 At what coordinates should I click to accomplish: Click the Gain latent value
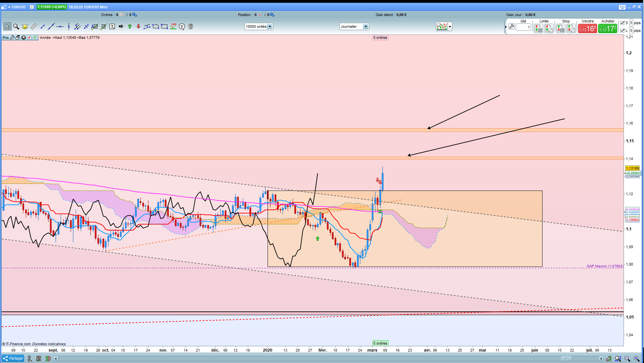point(401,15)
